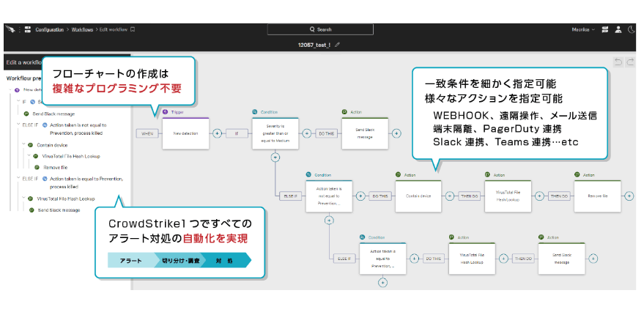This screenshot has height=315, width=644.
Task: Select the last 'Send Slack message' in the preview tree
Action: 59,210
